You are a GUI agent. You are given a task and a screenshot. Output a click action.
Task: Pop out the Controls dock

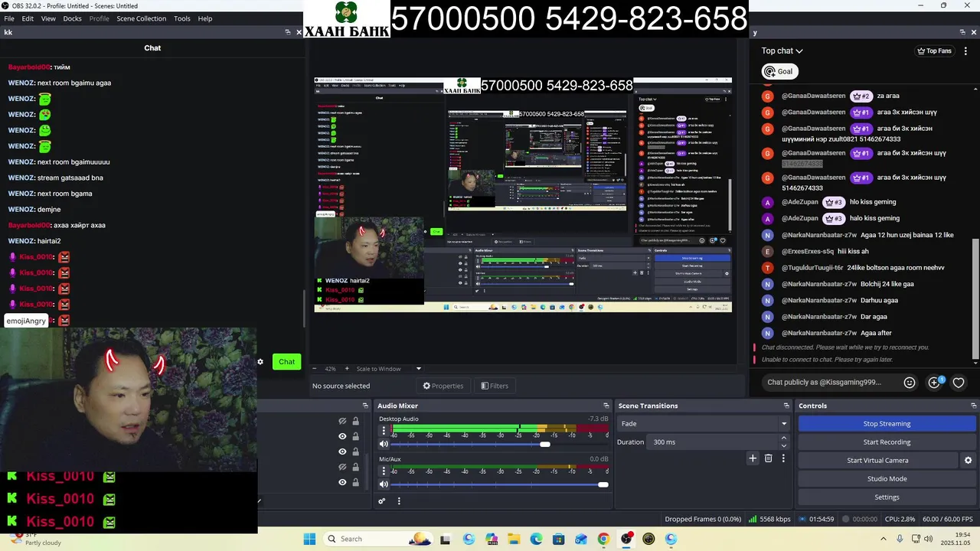[974, 406]
